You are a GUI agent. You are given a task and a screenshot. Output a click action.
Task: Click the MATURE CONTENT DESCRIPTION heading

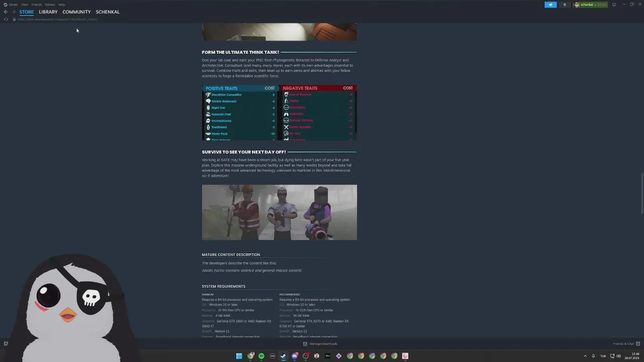point(231,255)
